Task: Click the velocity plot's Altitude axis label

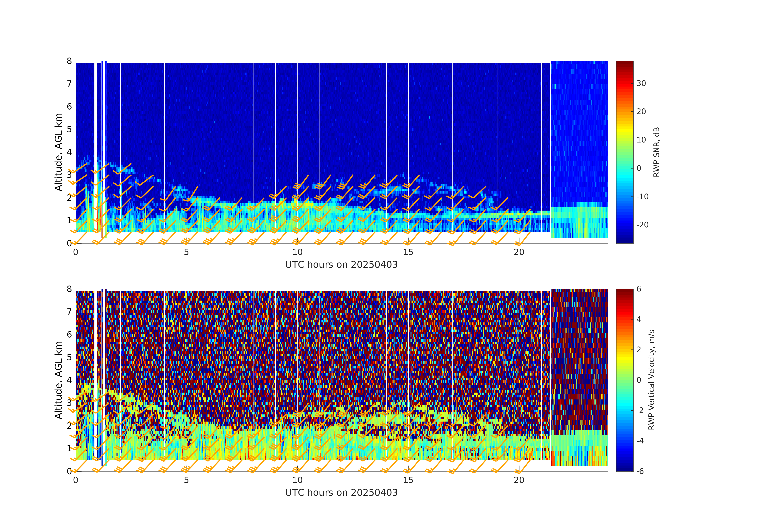Action: (x=58, y=380)
